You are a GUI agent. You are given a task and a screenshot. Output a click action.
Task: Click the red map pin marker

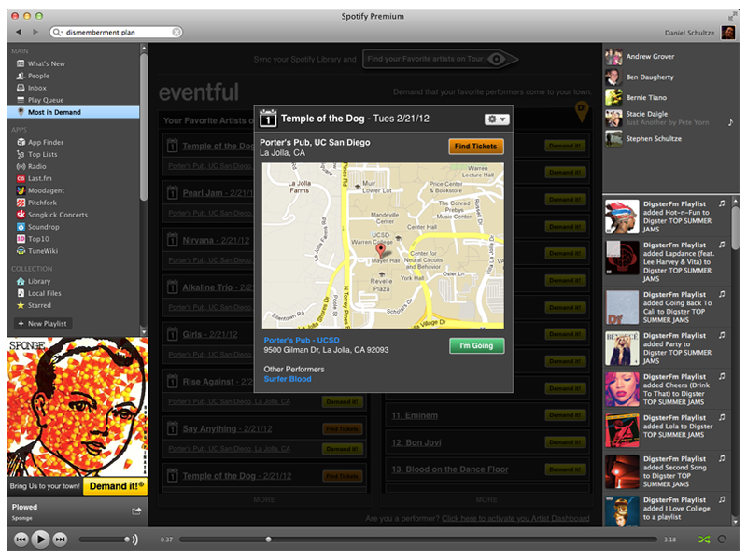380,249
